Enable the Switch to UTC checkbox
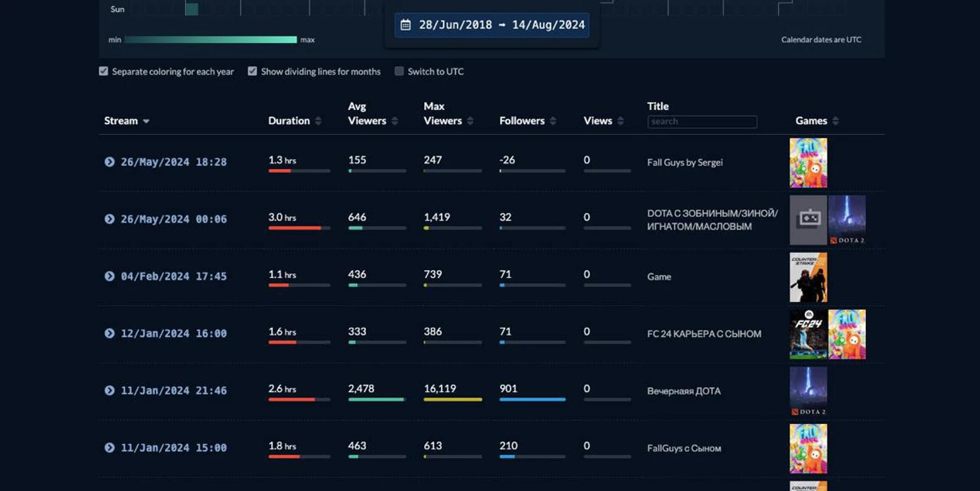 tap(399, 71)
